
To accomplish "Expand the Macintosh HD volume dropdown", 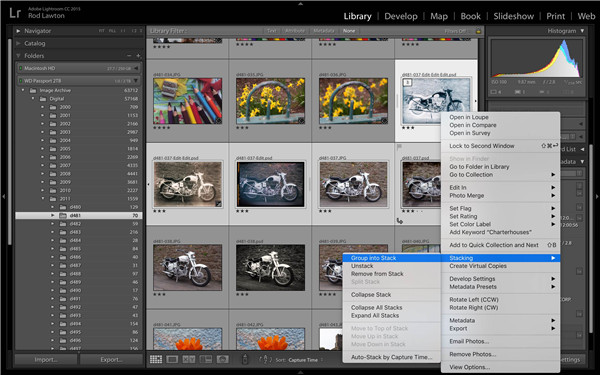I will point(135,68).
